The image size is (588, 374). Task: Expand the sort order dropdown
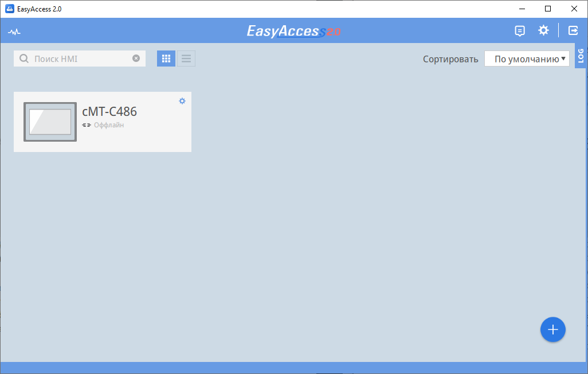point(527,59)
